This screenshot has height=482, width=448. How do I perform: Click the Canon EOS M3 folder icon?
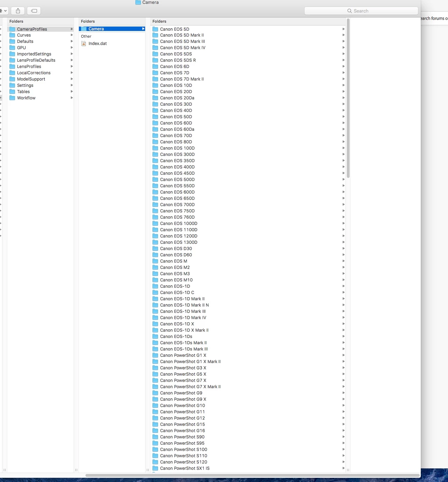(x=155, y=273)
